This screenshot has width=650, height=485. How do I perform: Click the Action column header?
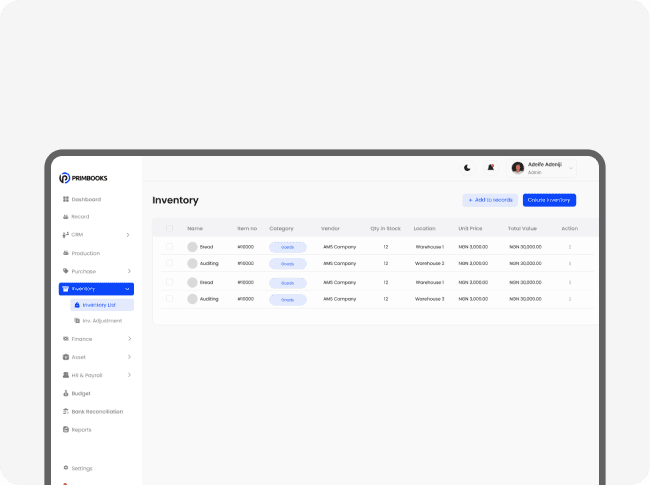click(x=570, y=228)
